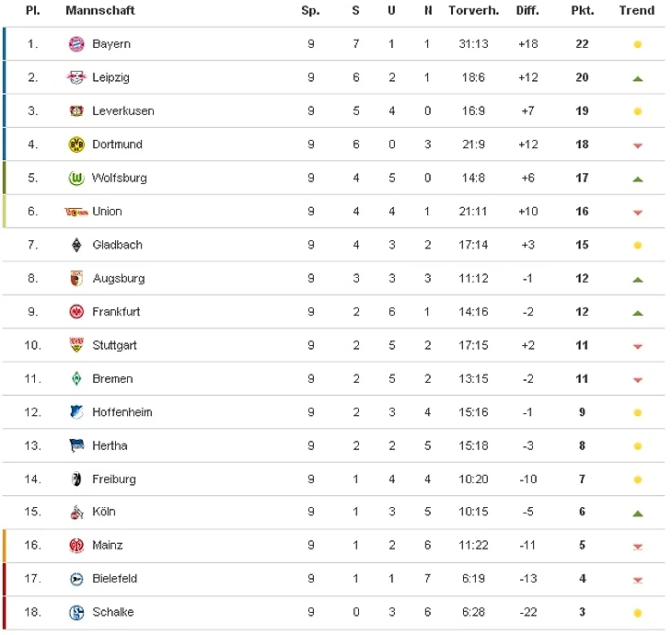This screenshot has width=672, height=635.
Task: Click Bielefeld's row position number 17
Action: [x=33, y=579]
